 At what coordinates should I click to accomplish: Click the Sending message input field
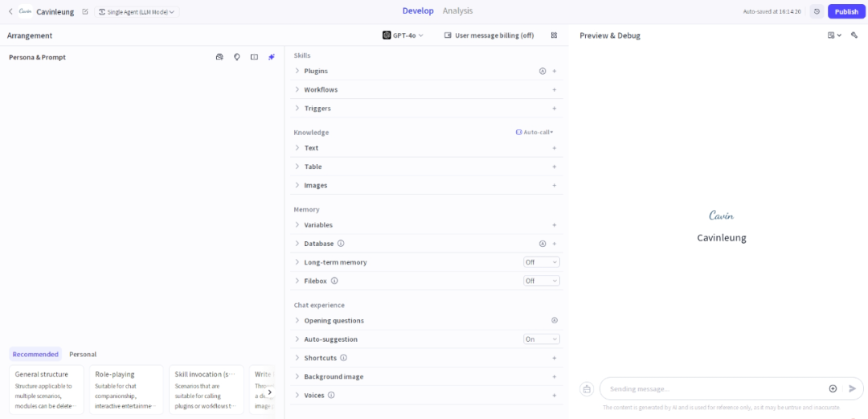(711, 388)
